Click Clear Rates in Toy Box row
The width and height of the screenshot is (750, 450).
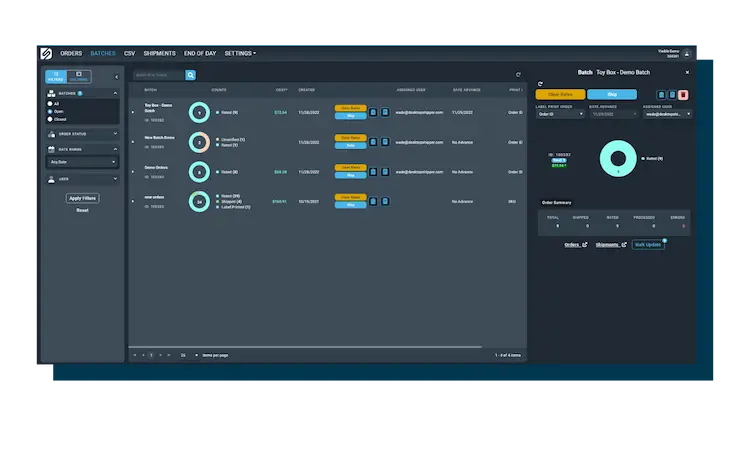pos(351,108)
